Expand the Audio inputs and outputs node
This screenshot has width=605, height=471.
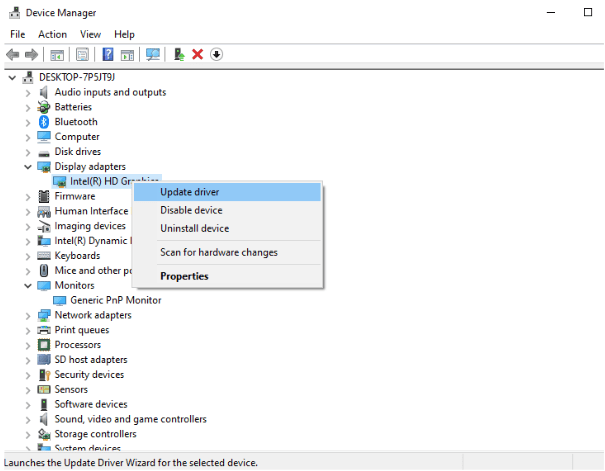[x=28, y=93]
